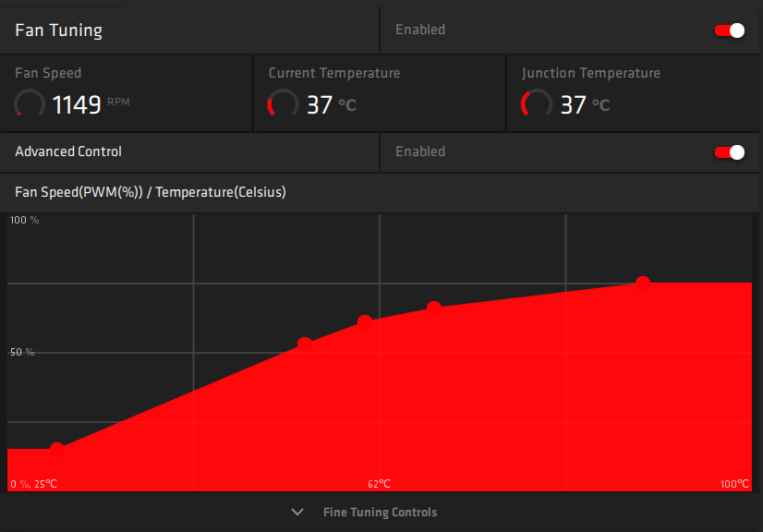763x532 pixels.
Task: Click the Junction Temperature 37 °C value
Action: (585, 104)
